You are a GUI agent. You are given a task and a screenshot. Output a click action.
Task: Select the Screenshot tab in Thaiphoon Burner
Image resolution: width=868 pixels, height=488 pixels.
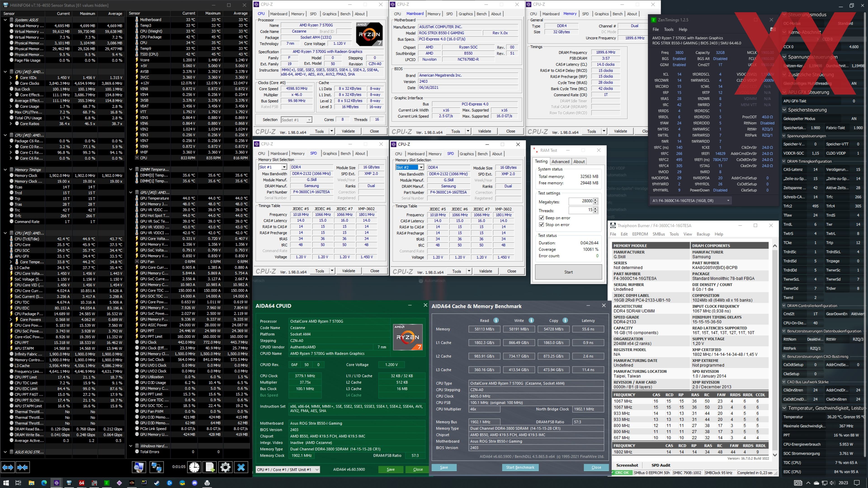pyautogui.click(x=627, y=465)
